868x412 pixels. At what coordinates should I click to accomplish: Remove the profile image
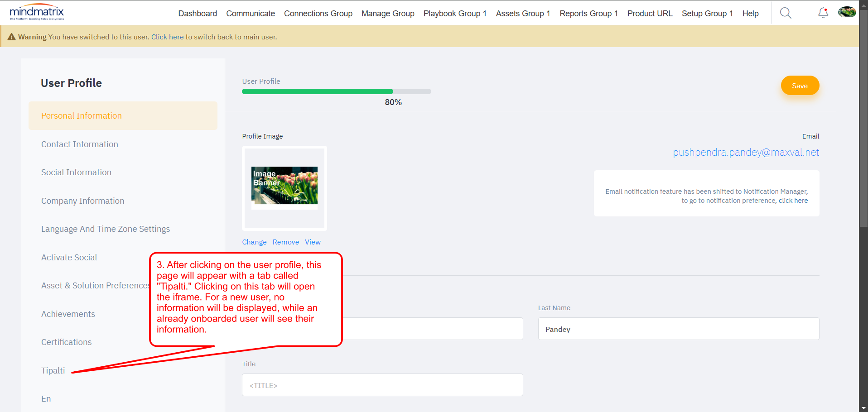[x=285, y=242]
